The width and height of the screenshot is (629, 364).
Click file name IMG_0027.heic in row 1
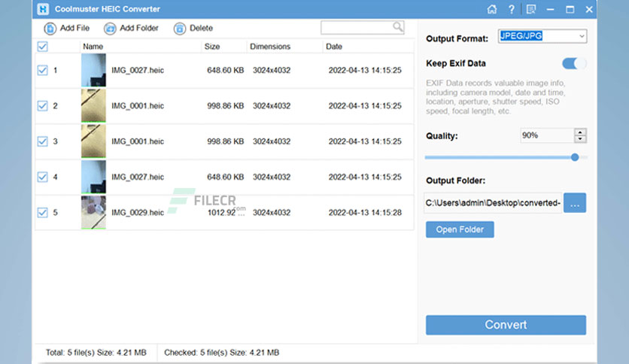138,70
